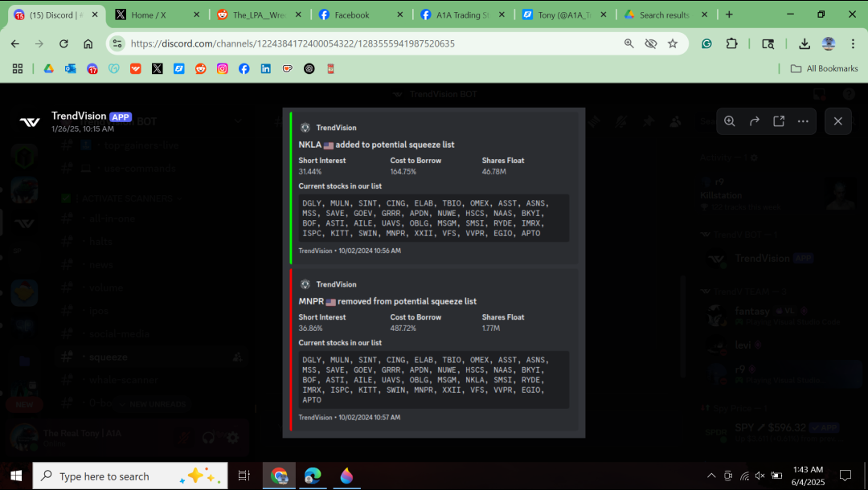Image resolution: width=868 pixels, height=490 pixels.
Task: Open Facebook bookmark icon
Action: (x=244, y=68)
